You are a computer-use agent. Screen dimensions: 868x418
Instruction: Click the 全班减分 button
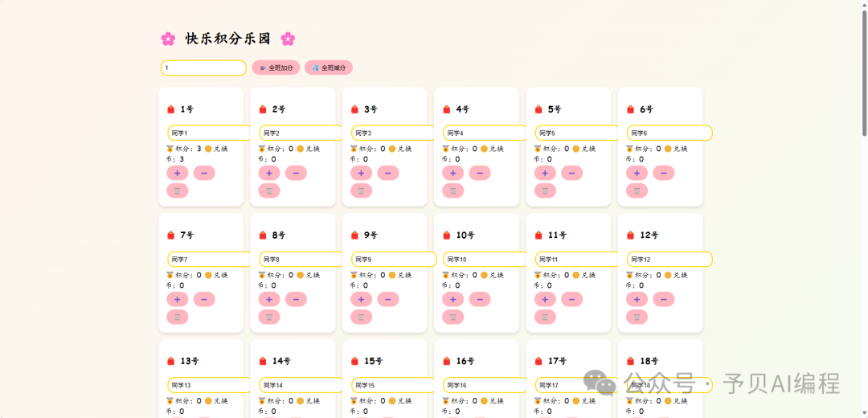pyautogui.click(x=328, y=68)
